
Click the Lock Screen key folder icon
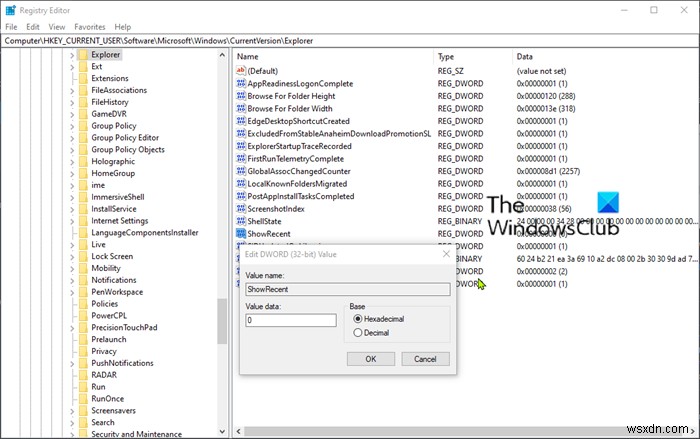click(x=83, y=256)
